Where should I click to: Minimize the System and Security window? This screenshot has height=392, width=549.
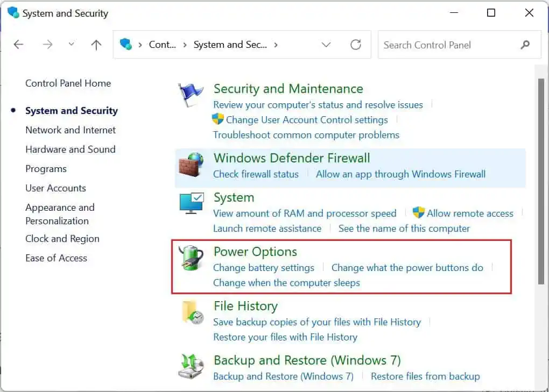pyautogui.click(x=454, y=13)
